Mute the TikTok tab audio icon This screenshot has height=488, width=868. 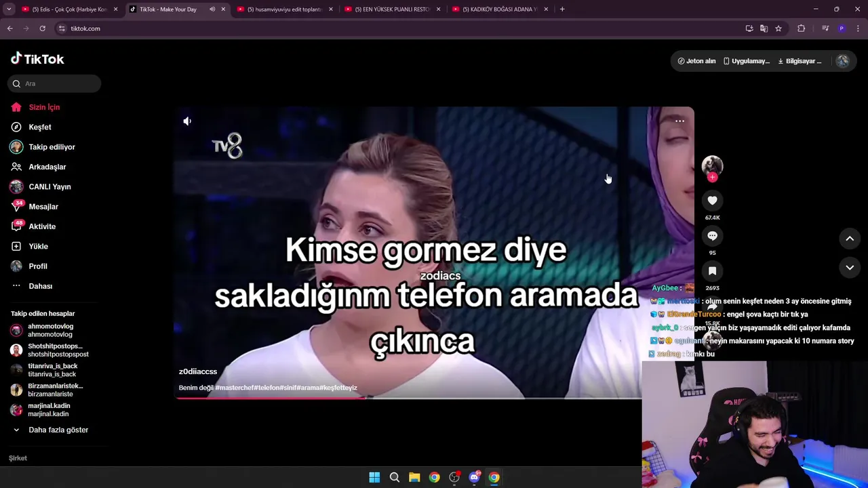tap(212, 9)
